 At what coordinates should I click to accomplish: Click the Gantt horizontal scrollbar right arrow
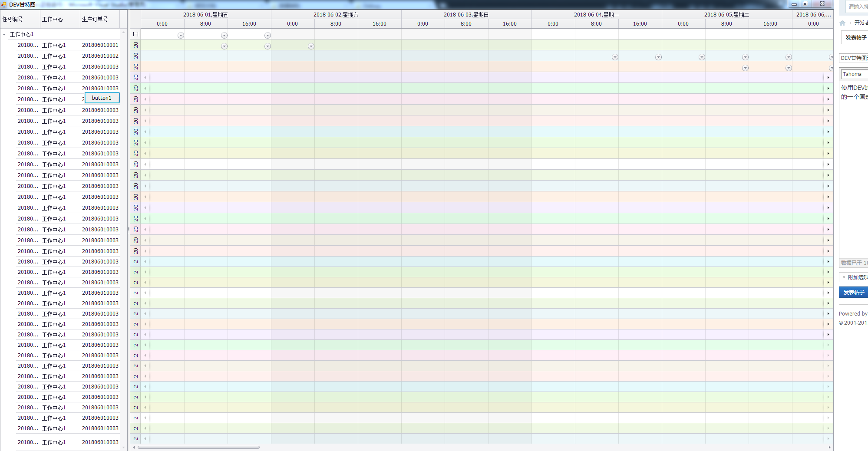coord(830,447)
